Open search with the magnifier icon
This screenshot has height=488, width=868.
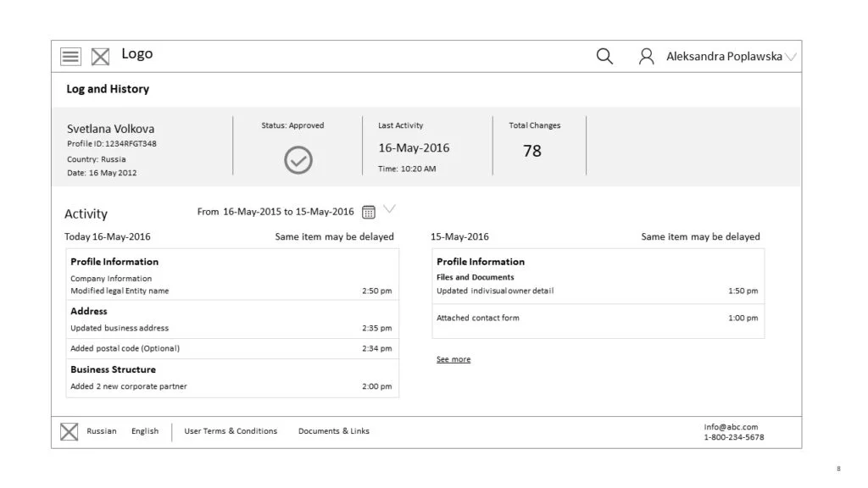click(x=604, y=56)
